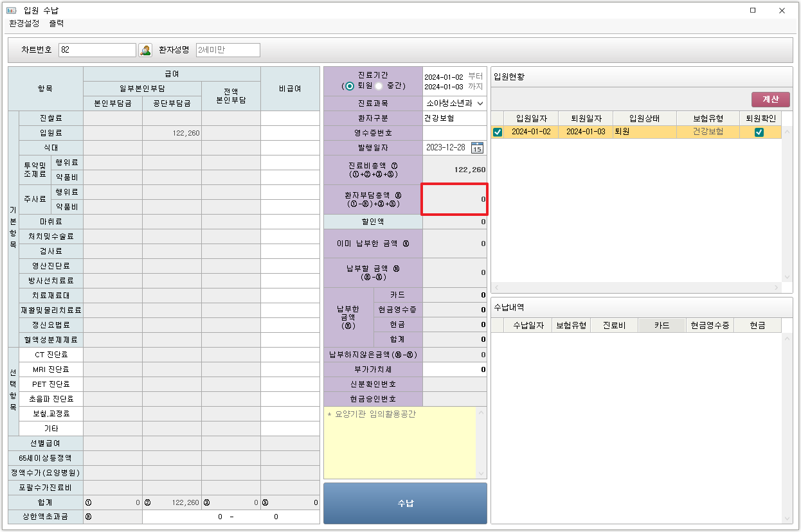Toggle row checkbox for 2024-01-02 admission
This screenshot has width=801, height=532.
tap(497, 132)
